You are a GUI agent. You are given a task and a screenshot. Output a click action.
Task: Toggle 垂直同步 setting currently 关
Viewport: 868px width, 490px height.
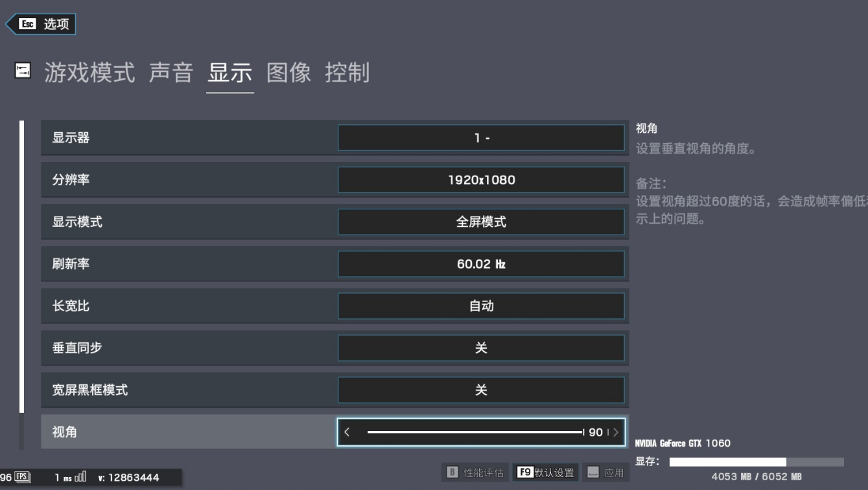click(x=481, y=348)
